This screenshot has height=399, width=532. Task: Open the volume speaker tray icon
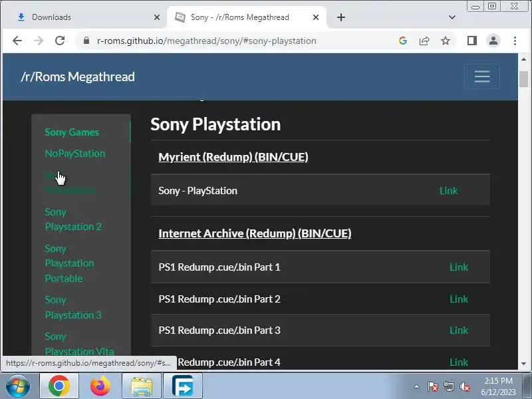coord(464,386)
